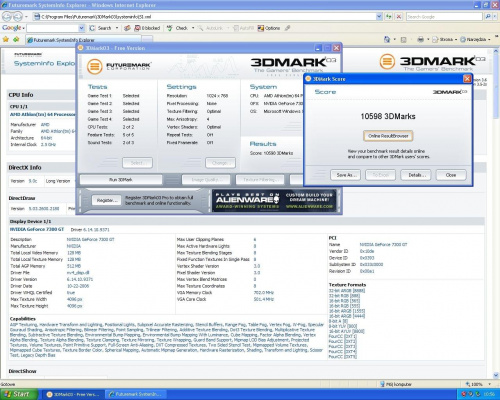Click the Google toolbar logo
The height and width of the screenshot is (400, 500).
coord(12,28)
